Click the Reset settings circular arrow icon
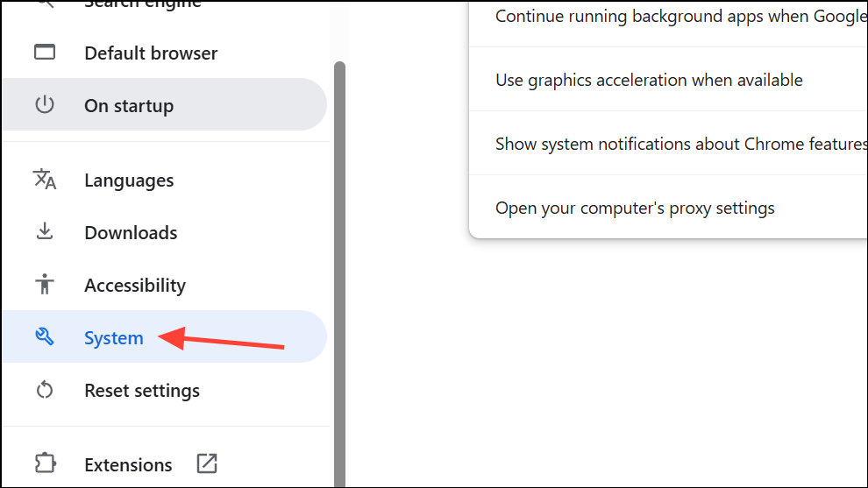 tap(44, 390)
